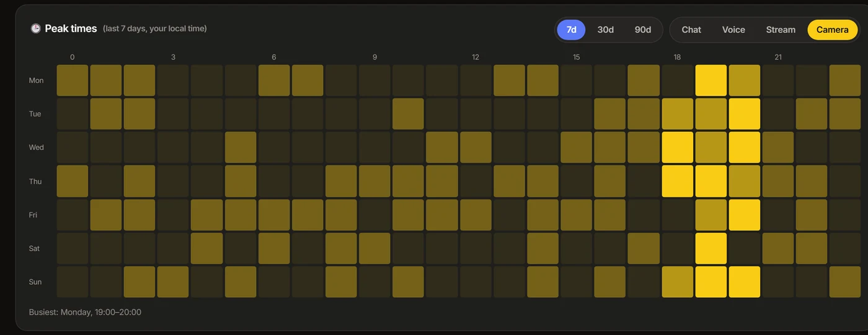This screenshot has height=335, width=868.
Task: Click the Tue row label
Action: tap(35, 114)
